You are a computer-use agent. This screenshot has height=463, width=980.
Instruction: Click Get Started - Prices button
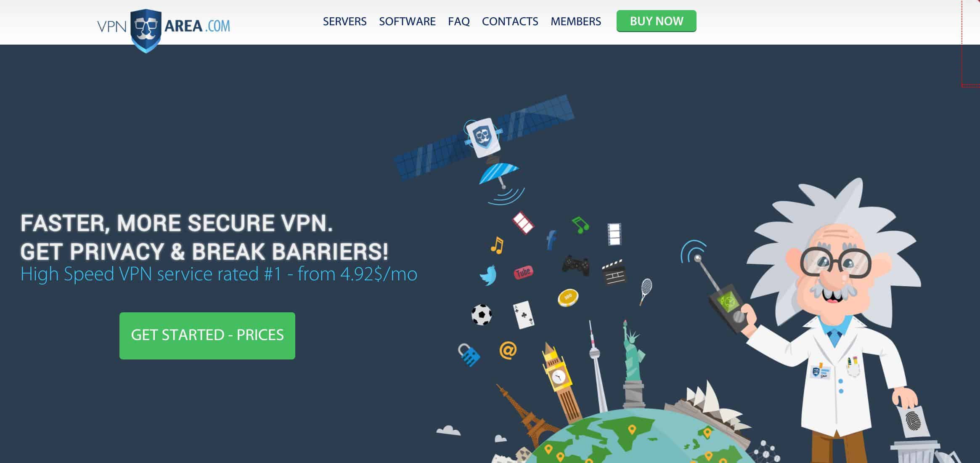tap(207, 335)
